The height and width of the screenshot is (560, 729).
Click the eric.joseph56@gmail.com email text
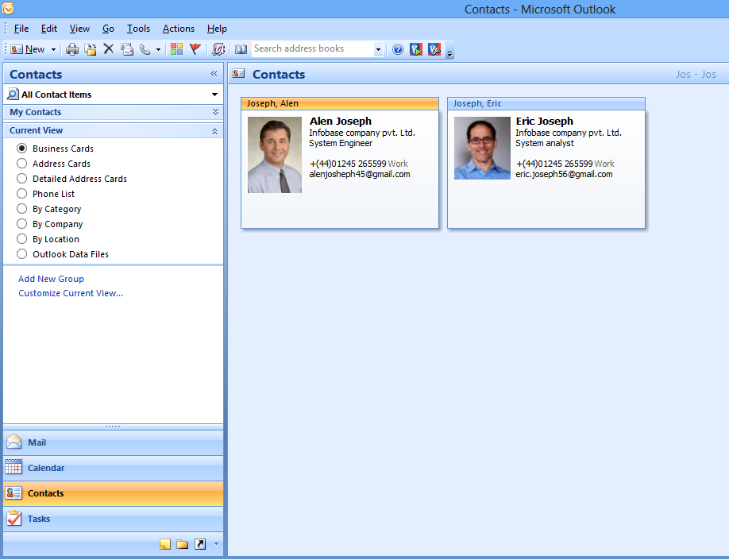564,175
